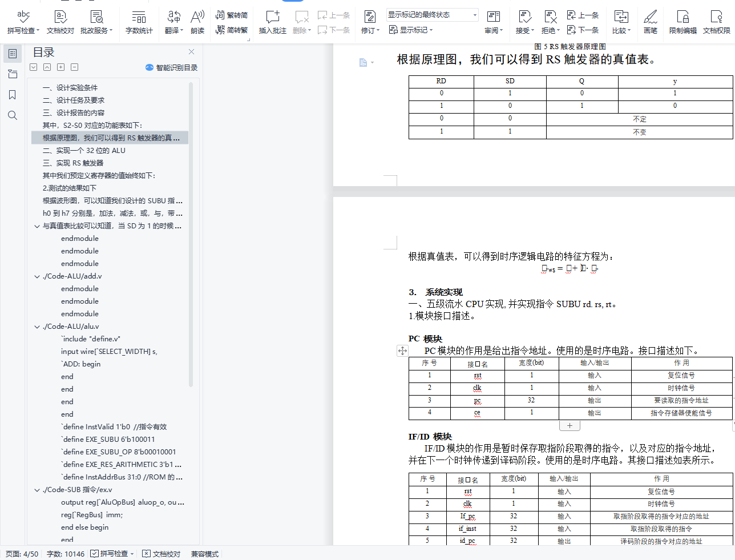Screen dimensions: 735x560
Task: Click the down-chevron box in 目录 toolbar
Action: [x=34, y=67]
